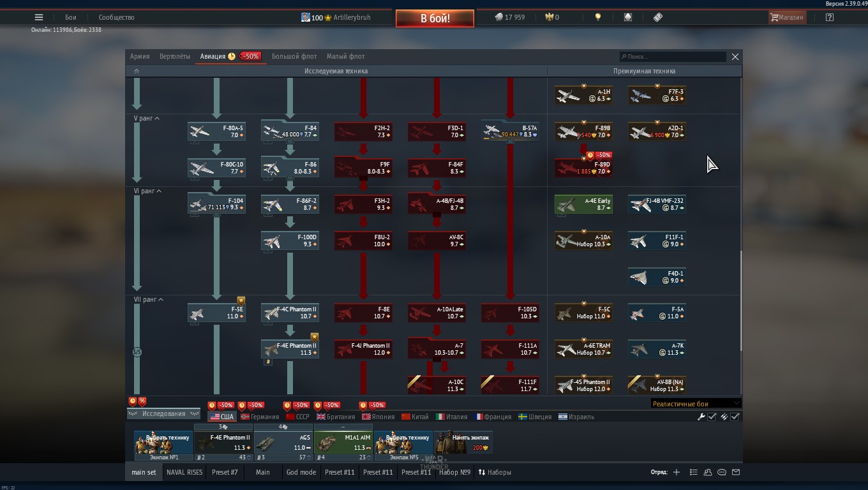Open the help question mark icon
The width and height of the screenshot is (868, 490).
coord(829,17)
